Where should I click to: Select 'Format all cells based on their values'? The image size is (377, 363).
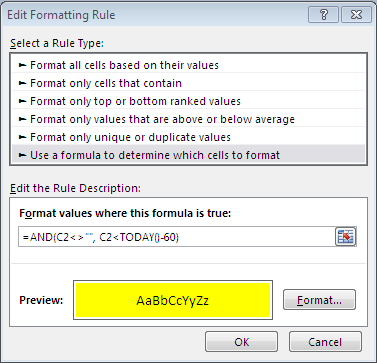(x=189, y=65)
